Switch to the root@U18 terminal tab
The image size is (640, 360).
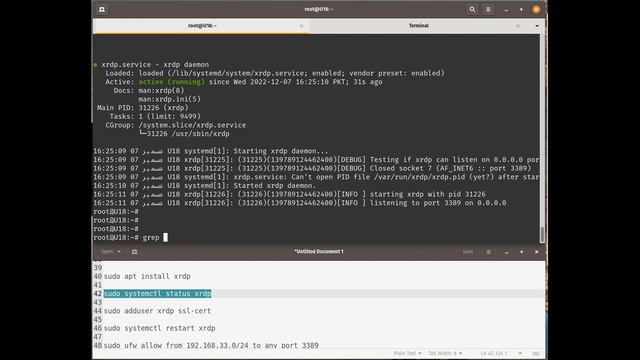tap(202, 26)
